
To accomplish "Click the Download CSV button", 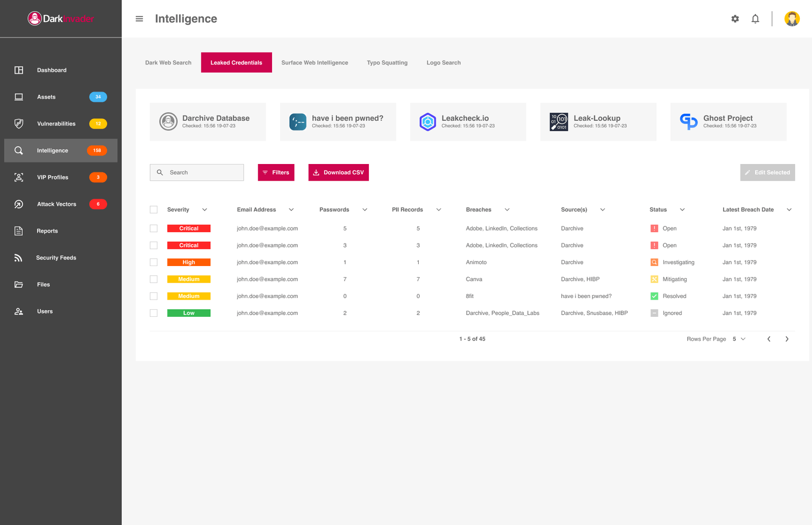I will pyautogui.click(x=338, y=172).
